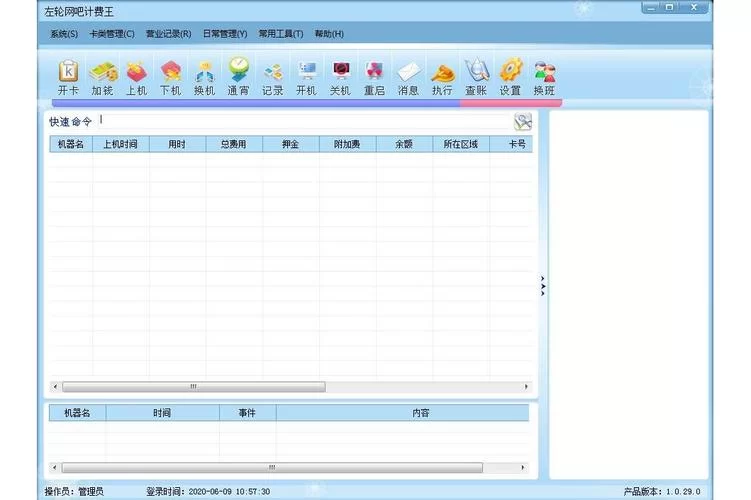Click the 所在区域 column header
Viewport: 751px width, 500px height.
(461, 144)
